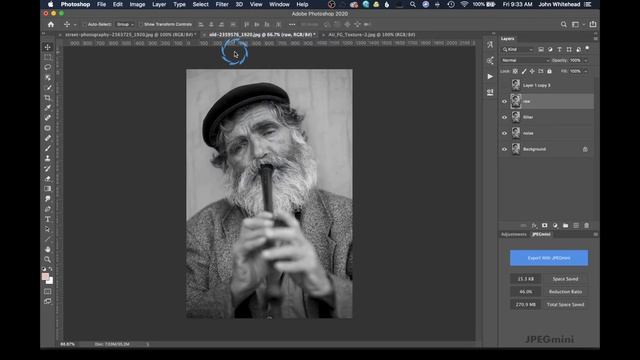Image resolution: width=640 pixels, height=360 pixels.
Task: Click Lock all padlock icon
Action: coord(549,71)
